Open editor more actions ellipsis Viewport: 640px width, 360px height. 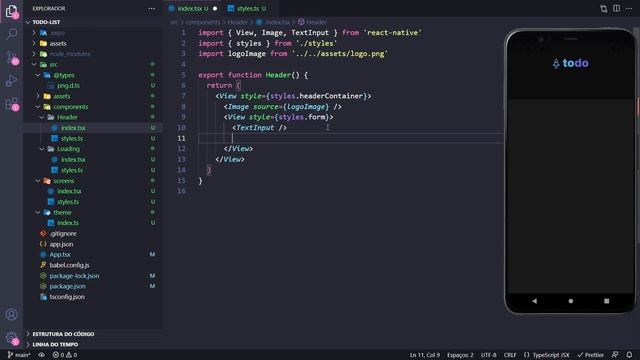629,9
